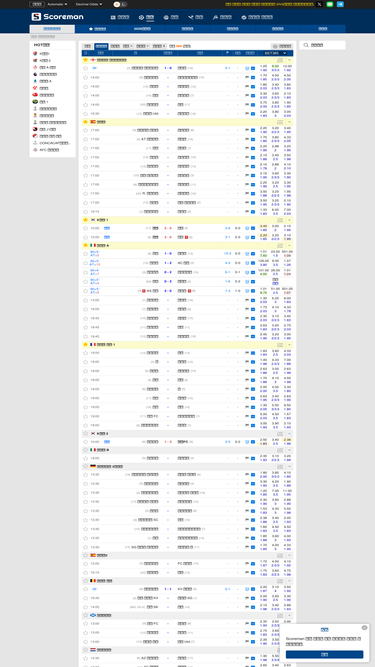Unfavorite the Spain league gold star
The image size is (375, 667).
point(85,122)
